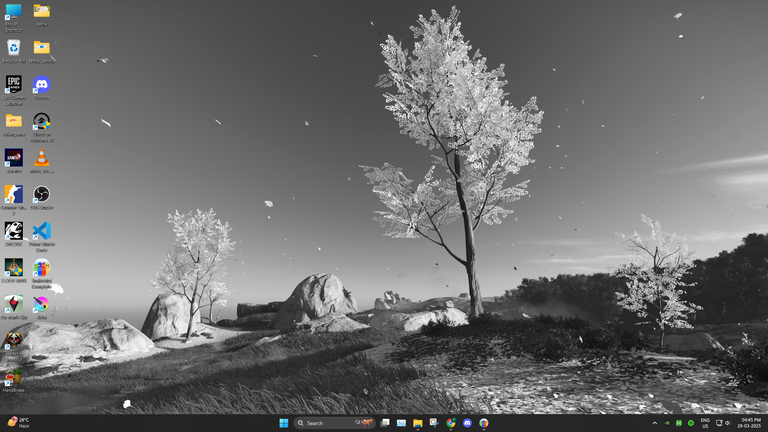Select the OBS Studio shortcut

(x=42, y=194)
